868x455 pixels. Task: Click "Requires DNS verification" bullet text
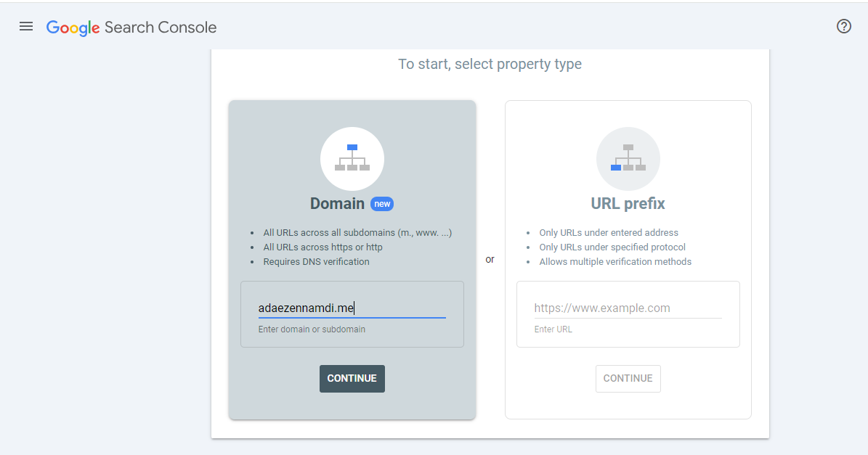(316, 262)
